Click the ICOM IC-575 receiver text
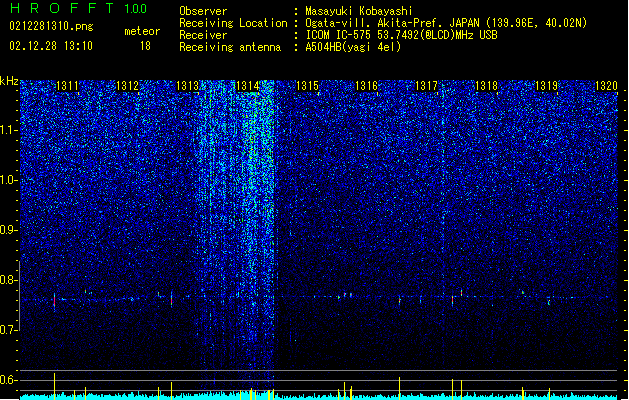The height and width of the screenshot is (400, 629). [401, 35]
